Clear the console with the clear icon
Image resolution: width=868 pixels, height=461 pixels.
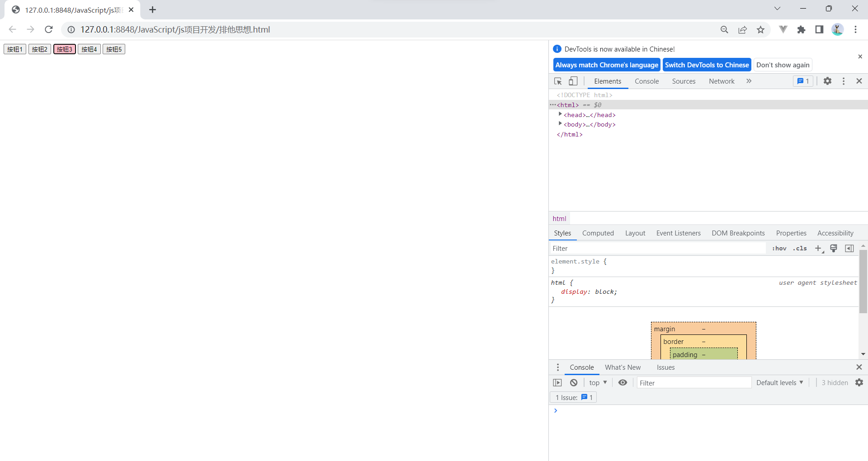tap(573, 382)
